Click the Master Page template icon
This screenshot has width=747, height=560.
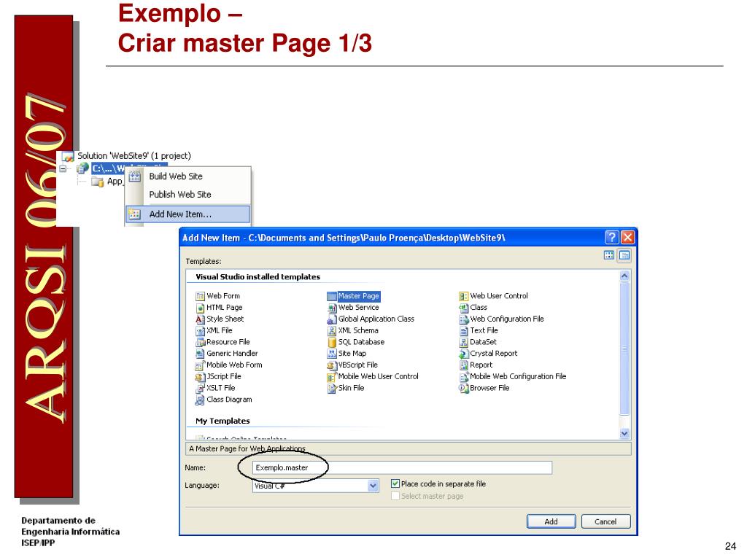pos(332,296)
